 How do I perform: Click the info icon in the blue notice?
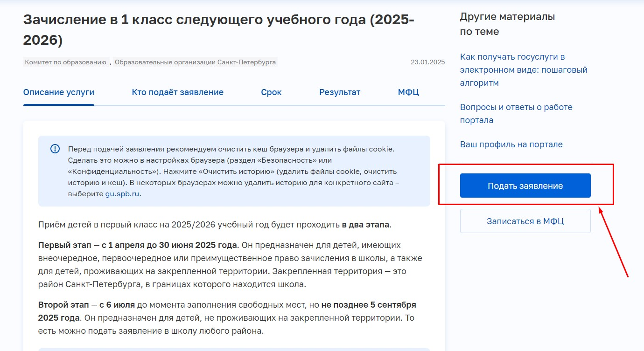[55, 149]
